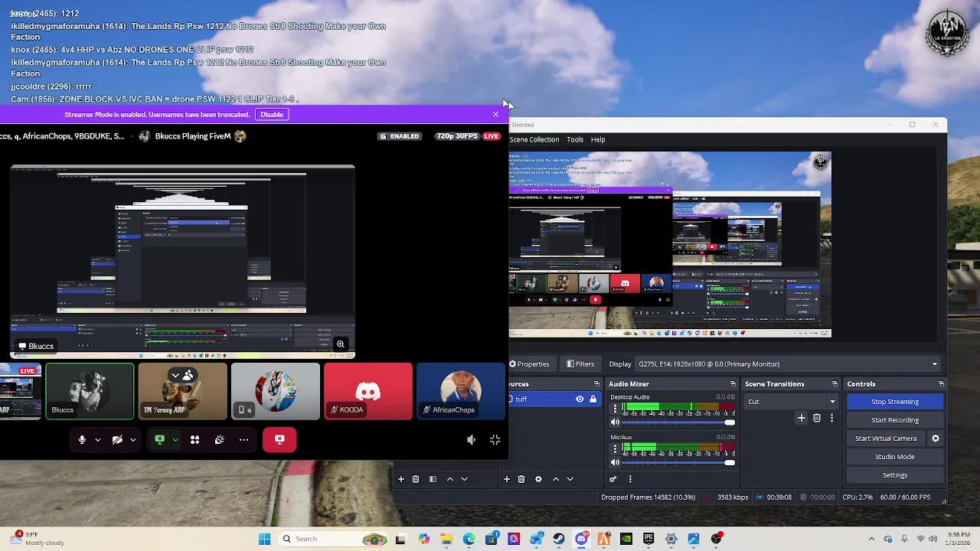Toggle the green screen share button in Discord
980x551 pixels.
[159, 440]
